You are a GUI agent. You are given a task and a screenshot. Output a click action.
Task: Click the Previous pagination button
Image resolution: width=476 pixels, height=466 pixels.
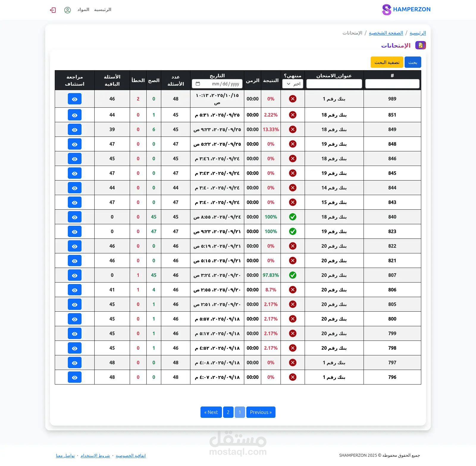261,412
